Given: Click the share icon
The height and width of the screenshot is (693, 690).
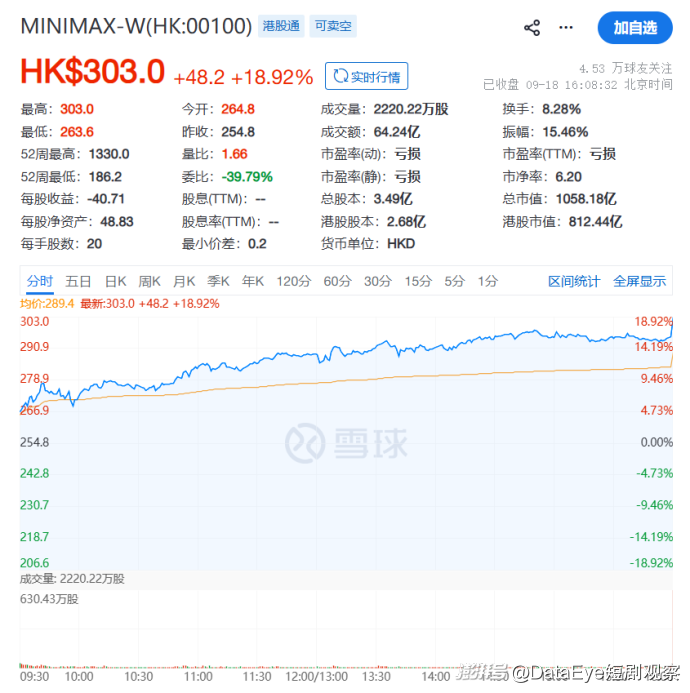Looking at the screenshot, I should tap(532, 28).
